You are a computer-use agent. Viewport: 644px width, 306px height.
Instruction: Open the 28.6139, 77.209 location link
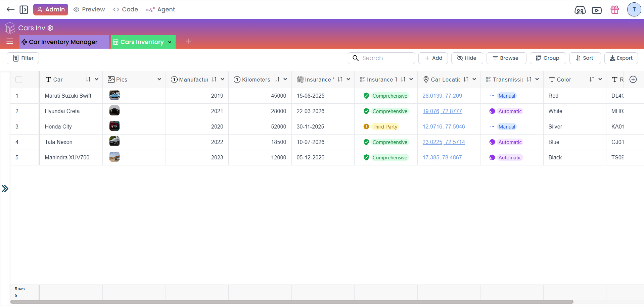[x=442, y=96]
